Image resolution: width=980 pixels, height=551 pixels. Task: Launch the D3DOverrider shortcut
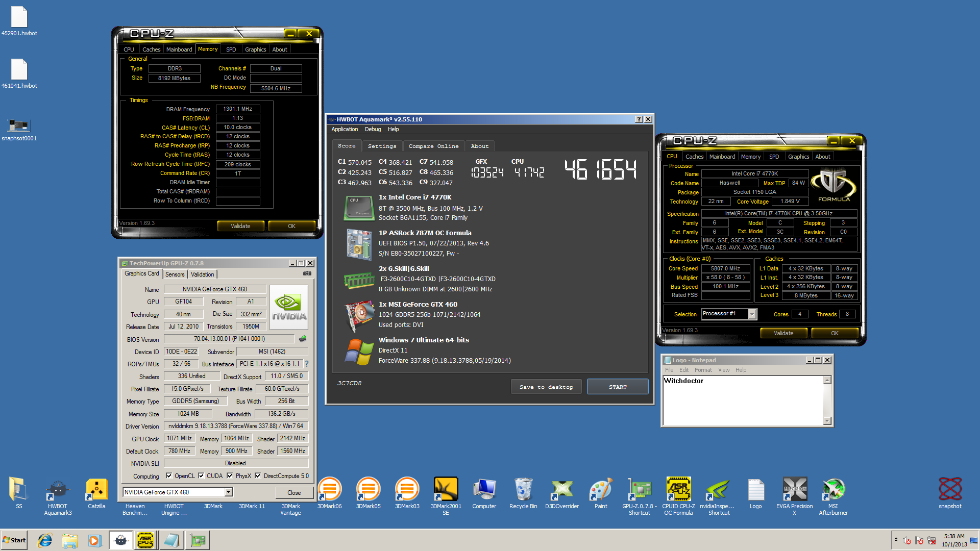point(562,493)
